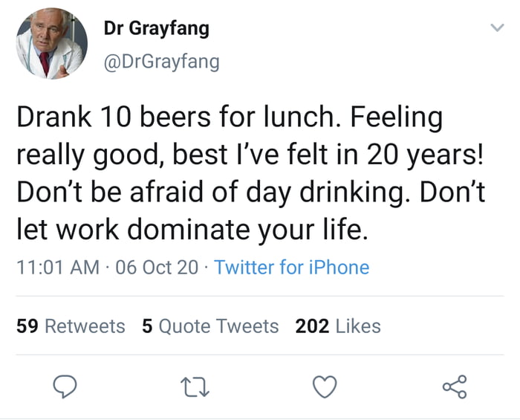This screenshot has width=520, height=420.
Task: See who gave the 202 Likes
Action: (338, 326)
